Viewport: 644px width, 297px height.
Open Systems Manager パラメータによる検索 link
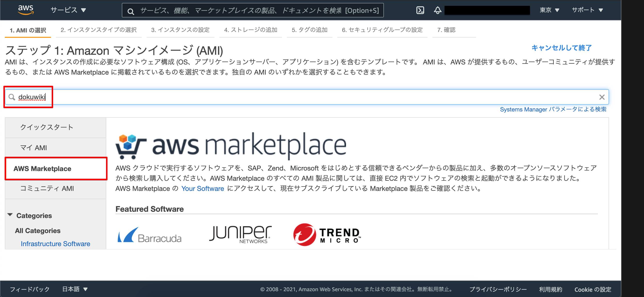click(x=553, y=109)
